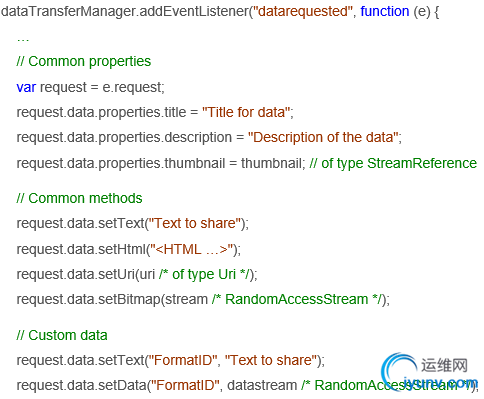Click the Chinese watermark text 运维网
The height and width of the screenshot is (399, 484).
pos(444,365)
